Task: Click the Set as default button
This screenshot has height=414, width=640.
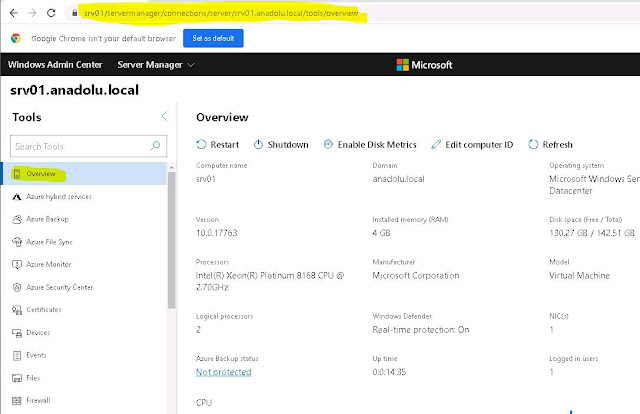Action: coord(213,38)
